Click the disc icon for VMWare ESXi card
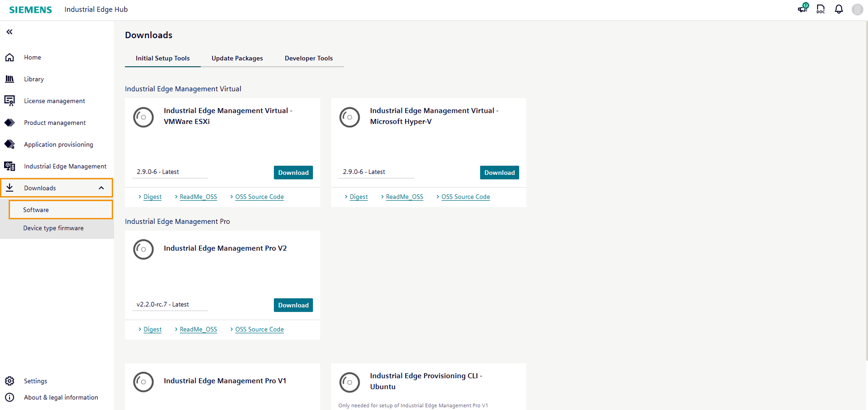868x410 pixels. 144,117
